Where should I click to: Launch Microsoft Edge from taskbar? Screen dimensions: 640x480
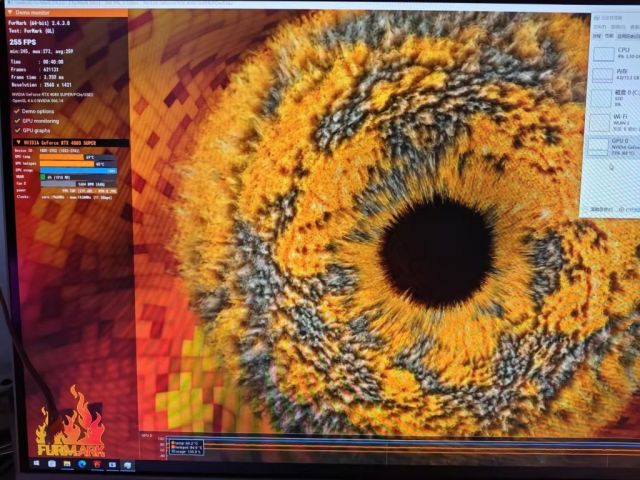pyautogui.click(x=82, y=464)
